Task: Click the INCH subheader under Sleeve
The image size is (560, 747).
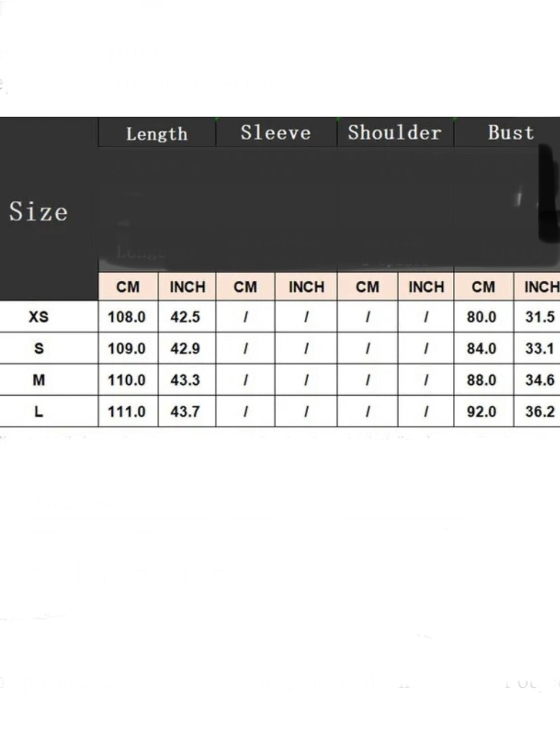Action: tap(306, 287)
